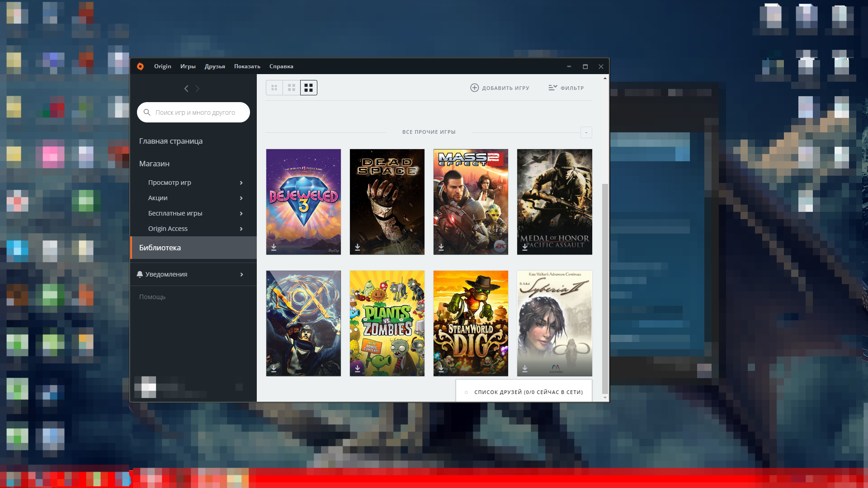Open the Игры menu
The width and height of the screenshot is (868, 488).
(x=188, y=66)
